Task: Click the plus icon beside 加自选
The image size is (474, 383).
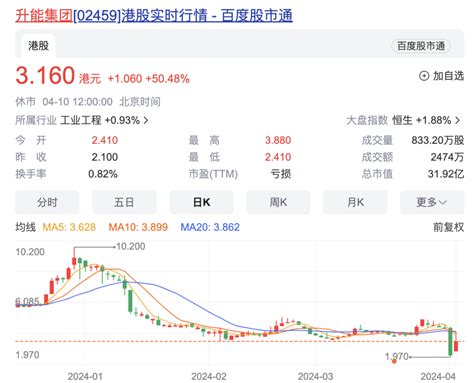Action: pos(424,76)
